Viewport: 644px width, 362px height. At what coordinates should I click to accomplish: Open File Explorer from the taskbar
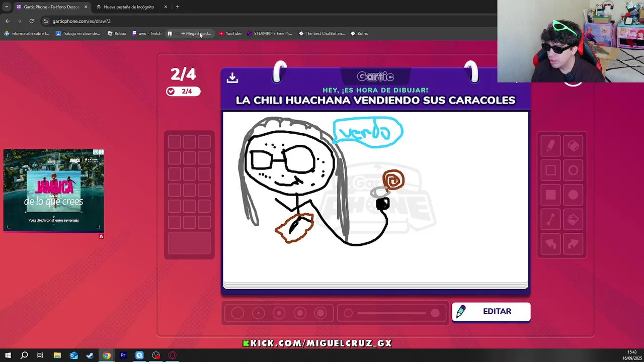(x=57, y=355)
